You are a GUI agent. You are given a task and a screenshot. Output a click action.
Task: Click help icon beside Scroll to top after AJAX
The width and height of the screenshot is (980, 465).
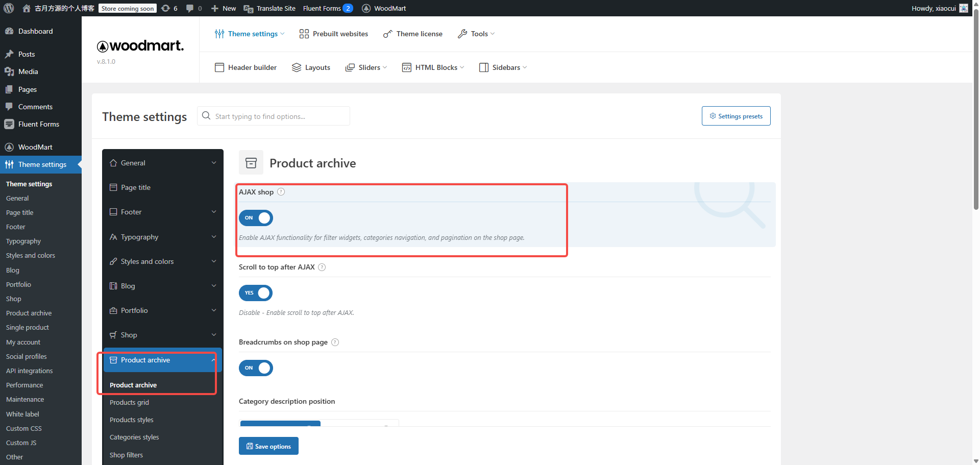[x=322, y=267]
